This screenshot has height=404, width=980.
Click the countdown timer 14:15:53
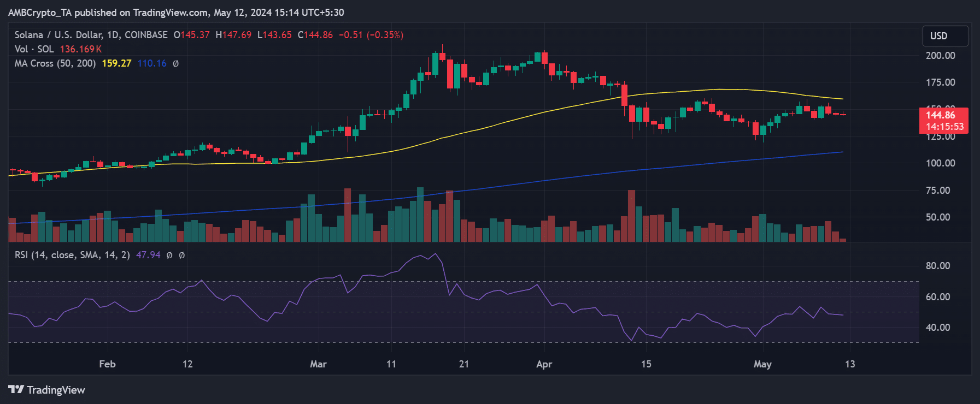pos(944,127)
